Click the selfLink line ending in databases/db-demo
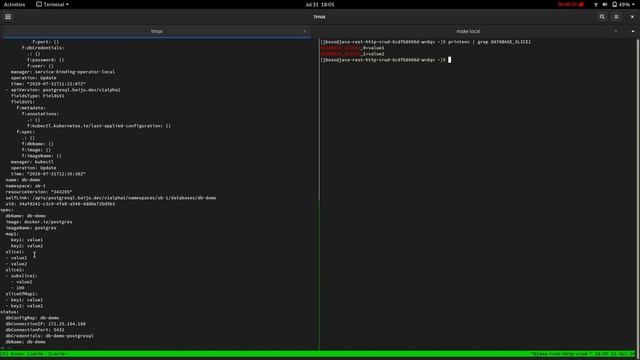640x360 pixels. (111, 198)
